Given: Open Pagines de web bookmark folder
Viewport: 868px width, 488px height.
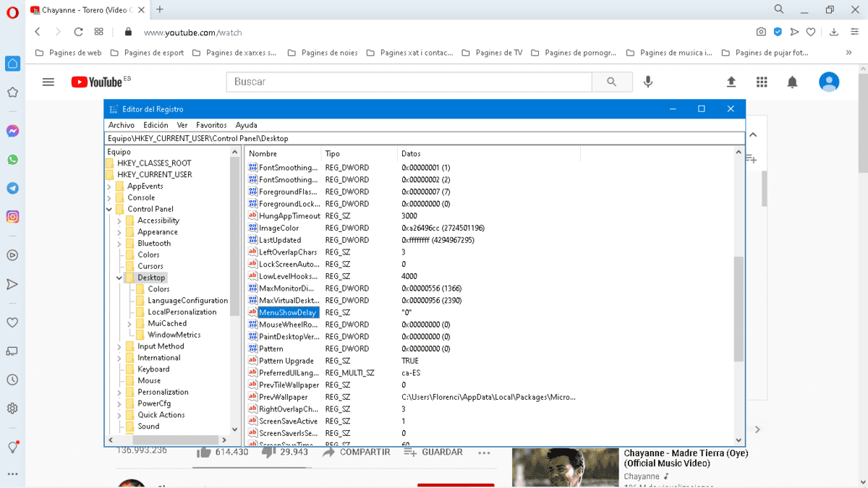Looking at the screenshot, I should click(x=68, y=53).
